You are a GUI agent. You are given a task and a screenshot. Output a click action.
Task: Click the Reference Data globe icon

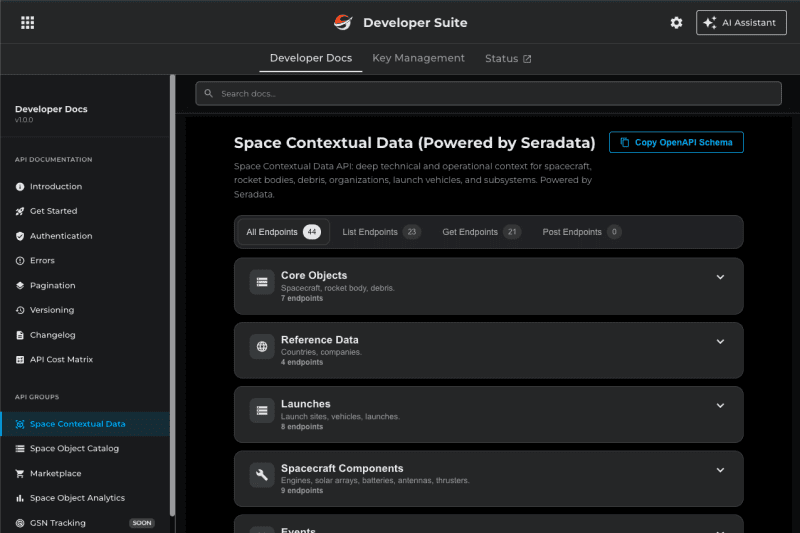[x=262, y=347]
